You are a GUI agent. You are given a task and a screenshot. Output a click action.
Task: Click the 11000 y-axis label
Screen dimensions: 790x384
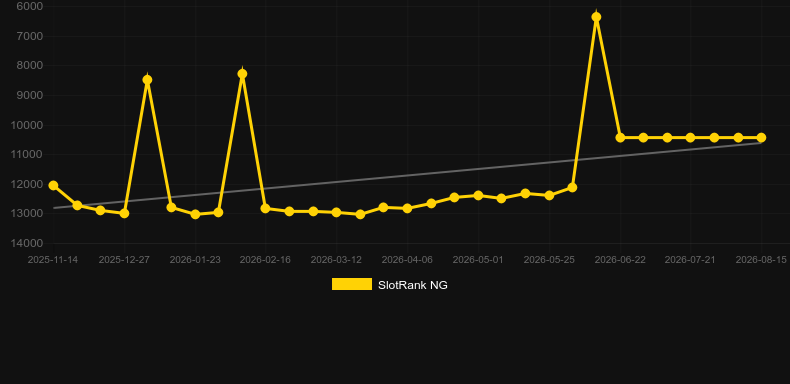27,155
